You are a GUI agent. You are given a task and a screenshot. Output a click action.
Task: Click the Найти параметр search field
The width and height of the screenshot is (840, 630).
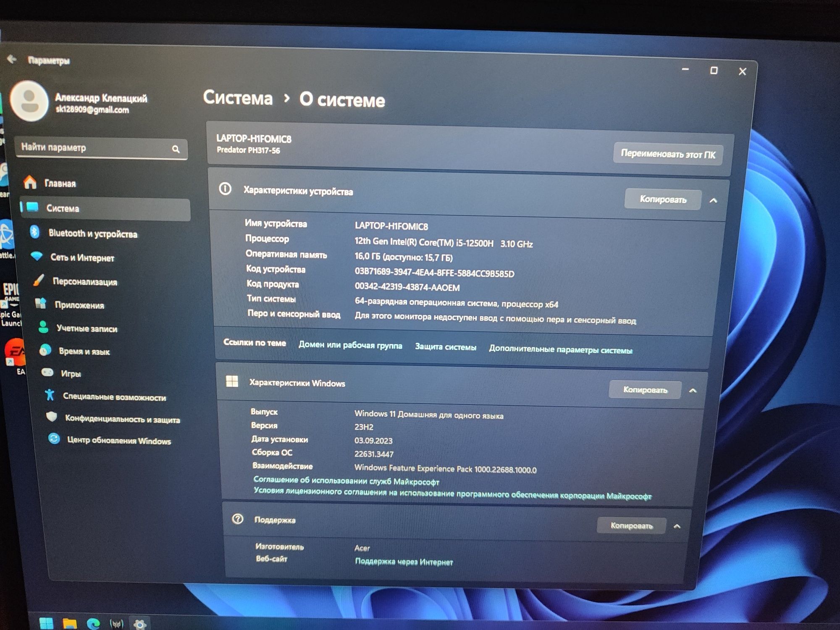click(x=101, y=148)
